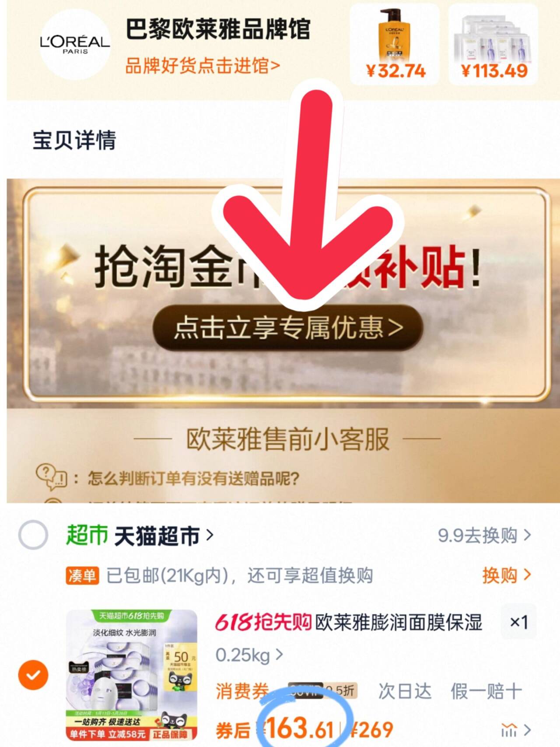This screenshot has height=747, width=560.
Task: Tap 点击立享专属优惠 button
Action: (288, 327)
